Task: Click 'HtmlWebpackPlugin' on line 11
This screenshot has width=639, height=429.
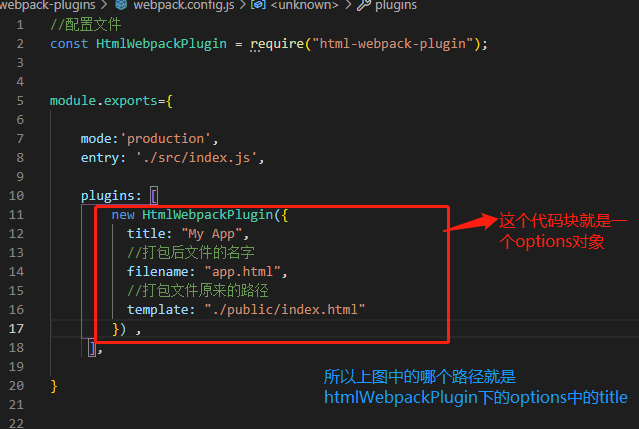Action: [x=207, y=215]
